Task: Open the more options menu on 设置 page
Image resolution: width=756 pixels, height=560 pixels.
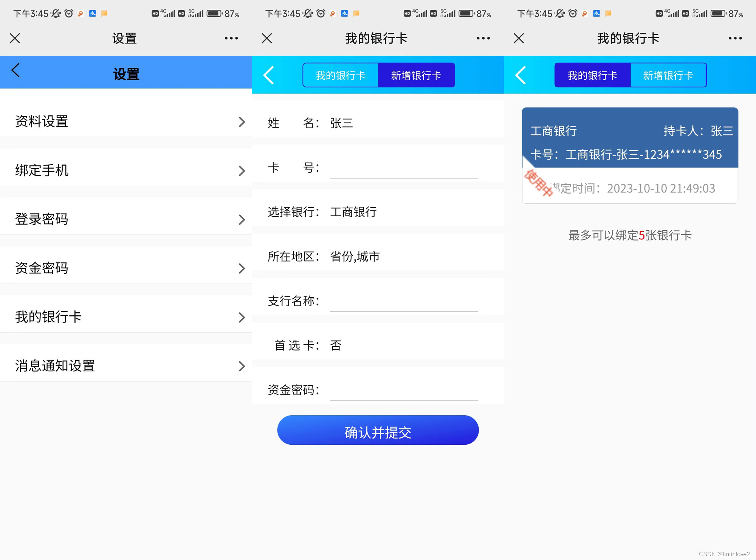Action: [231, 38]
